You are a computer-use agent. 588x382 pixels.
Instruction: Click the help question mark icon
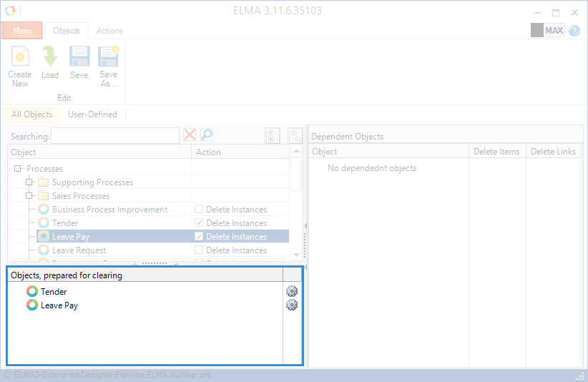pyautogui.click(x=574, y=31)
